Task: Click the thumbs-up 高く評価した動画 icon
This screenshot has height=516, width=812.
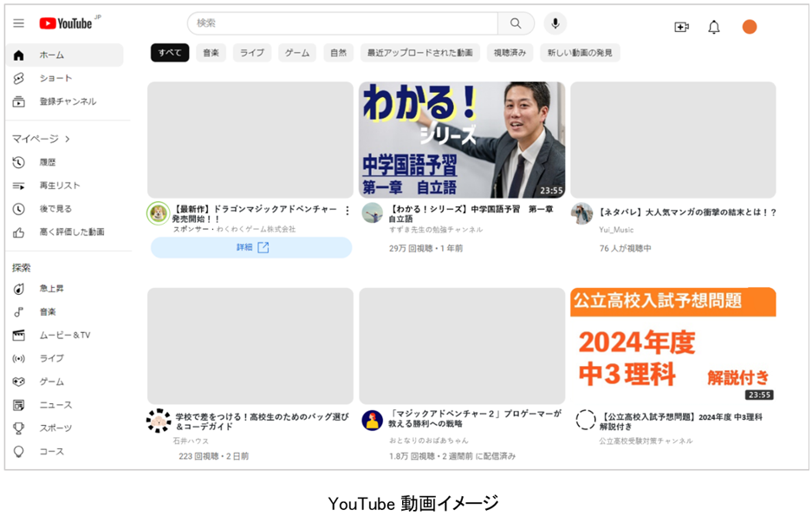Action: tap(19, 232)
